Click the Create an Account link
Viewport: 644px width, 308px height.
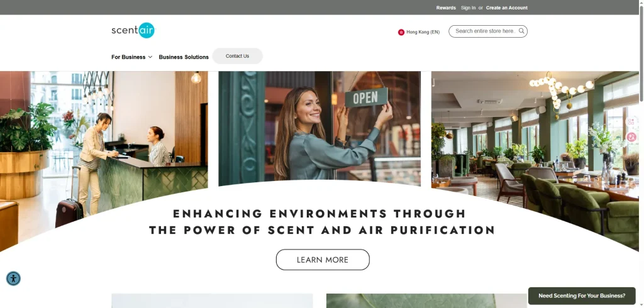[x=506, y=8]
